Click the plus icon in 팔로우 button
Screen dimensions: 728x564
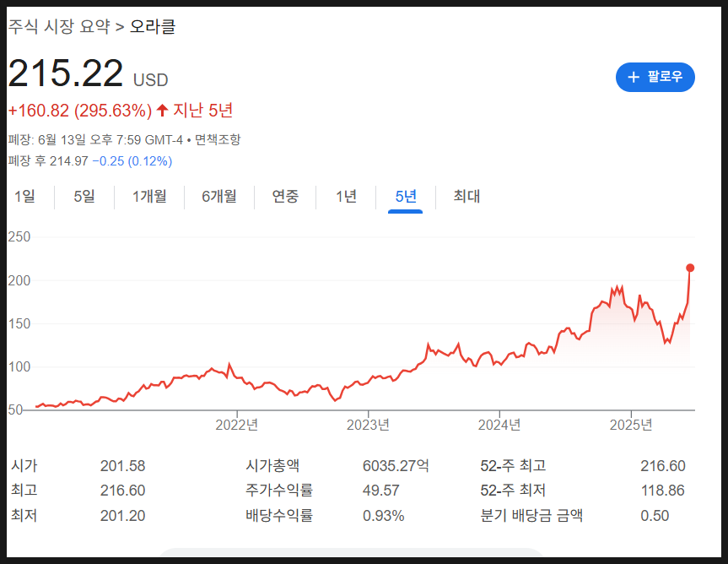coord(634,77)
